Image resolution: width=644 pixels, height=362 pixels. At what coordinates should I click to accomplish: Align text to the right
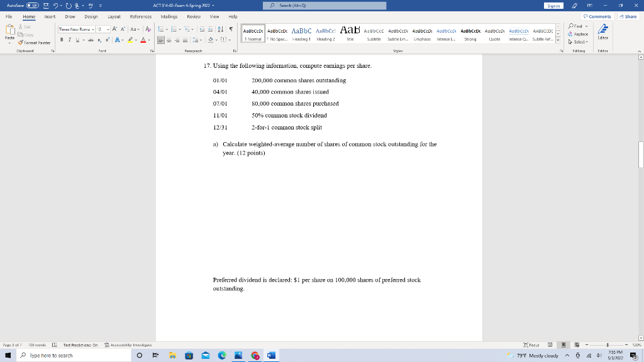click(x=177, y=40)
